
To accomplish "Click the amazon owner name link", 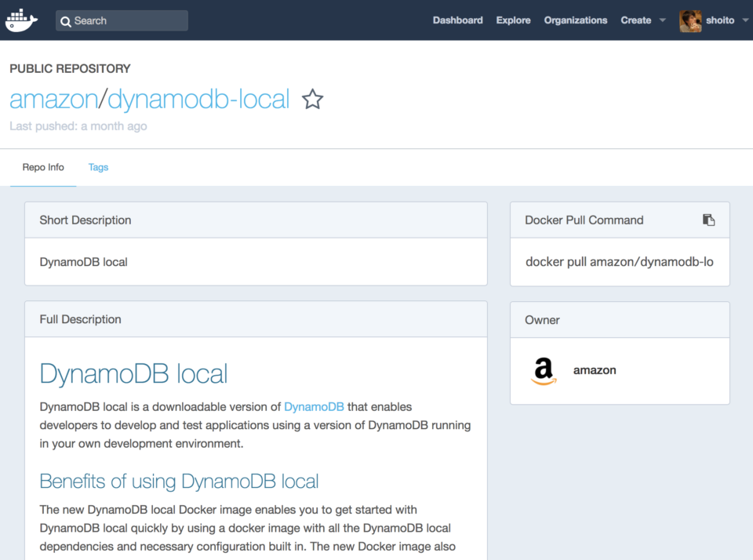I will [595, 370].
